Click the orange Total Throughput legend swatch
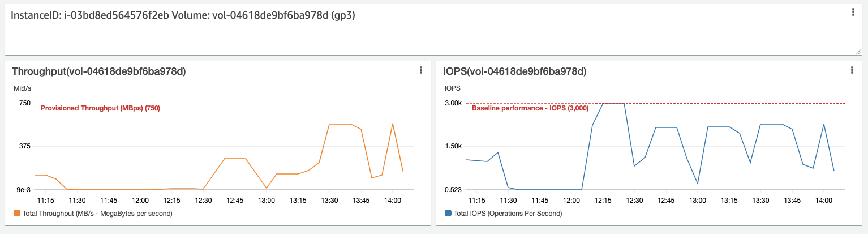The width and height of the screenshot is (868, 234). tap(16, 214)
